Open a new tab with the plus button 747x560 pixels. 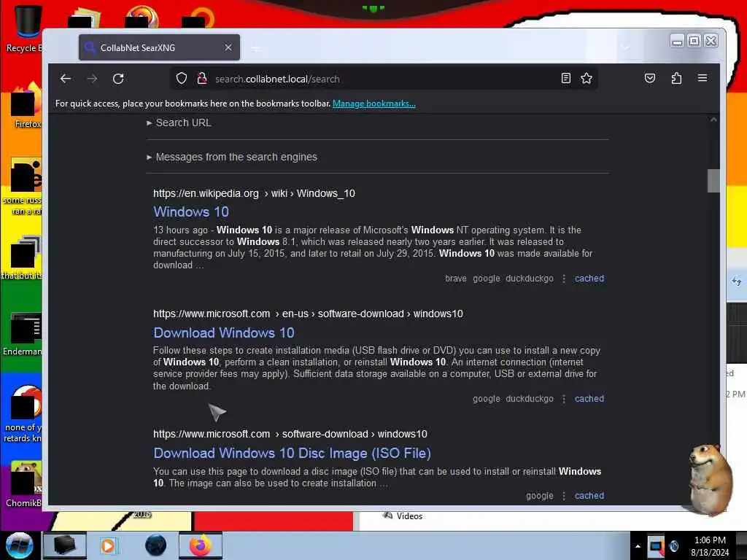(x=256, y=48)
